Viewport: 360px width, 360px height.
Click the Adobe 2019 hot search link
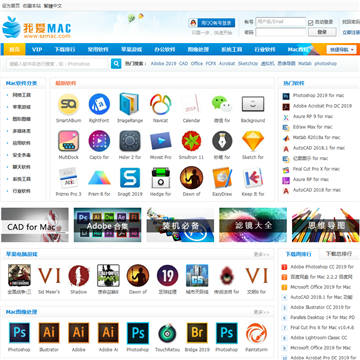tap(163, 63)
